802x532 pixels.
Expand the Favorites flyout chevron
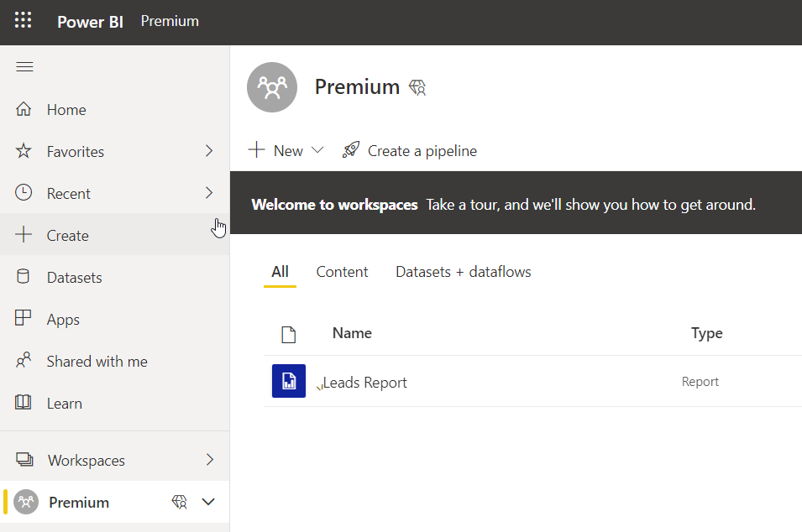(208, 151)
